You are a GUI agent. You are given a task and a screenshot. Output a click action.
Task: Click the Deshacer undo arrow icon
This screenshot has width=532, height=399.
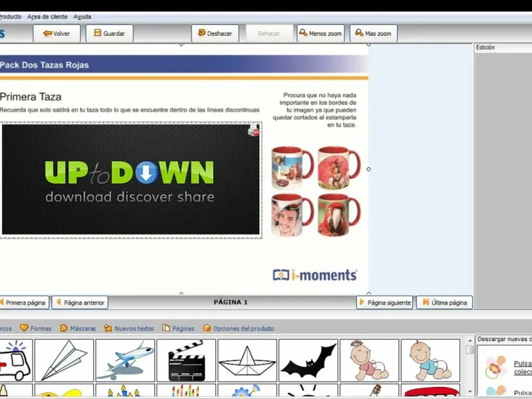[201, 33]
